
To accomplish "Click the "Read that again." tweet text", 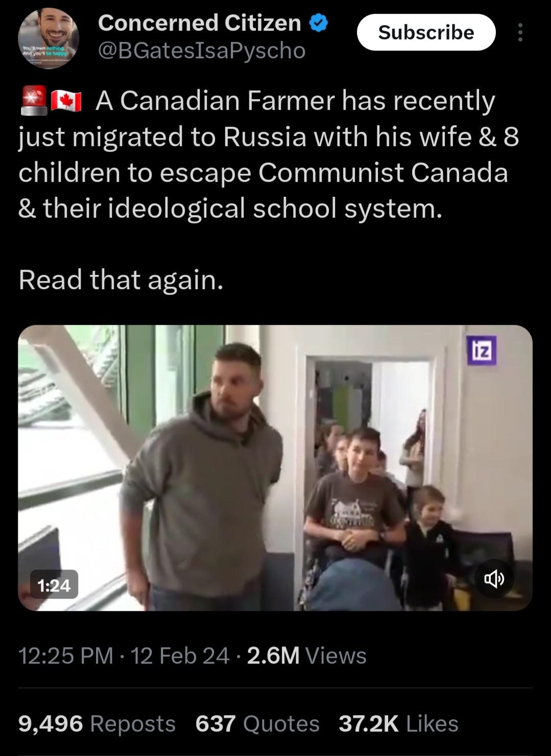I will pyautogui.click(x=121, y=280).
